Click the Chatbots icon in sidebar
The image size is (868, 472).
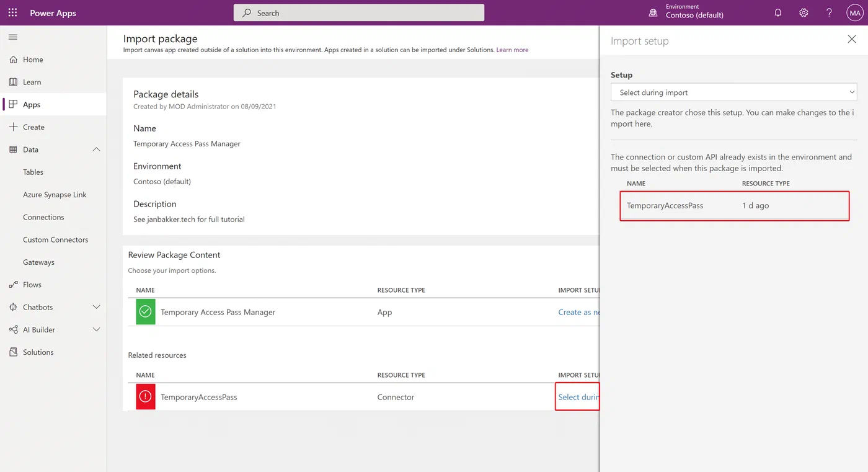tap(13, 307)
